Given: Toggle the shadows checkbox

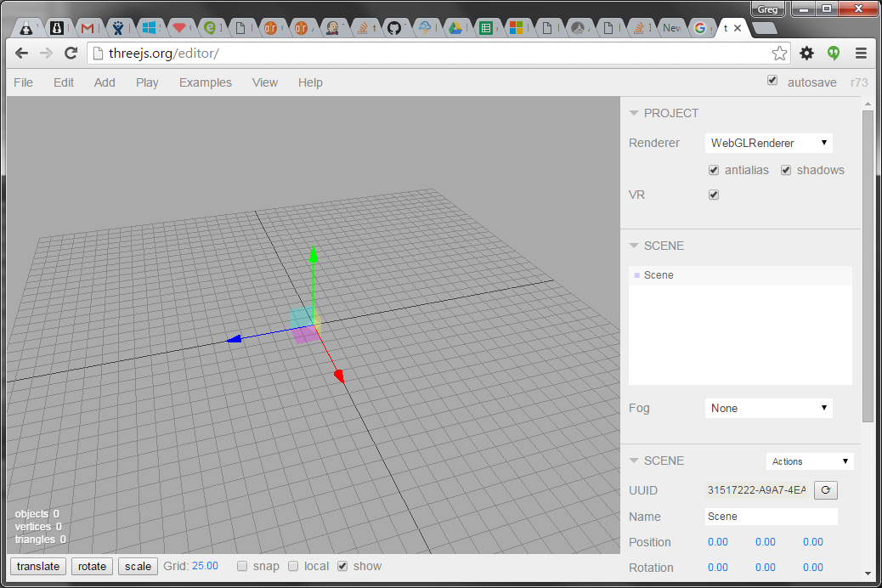Looking at the screenshot, I should click(786, 170).
